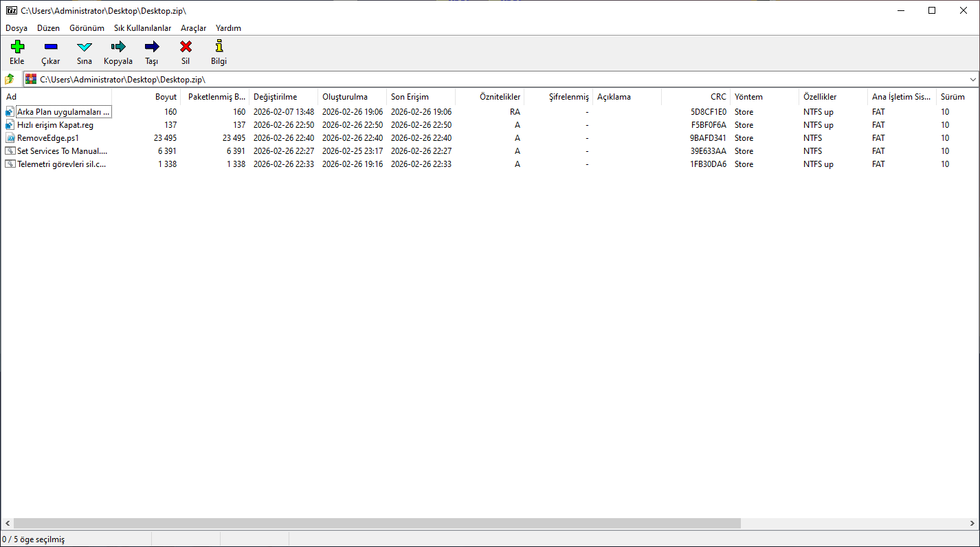Sort by the Boyut column header
The image size is (980, 547).
[146, 97]
